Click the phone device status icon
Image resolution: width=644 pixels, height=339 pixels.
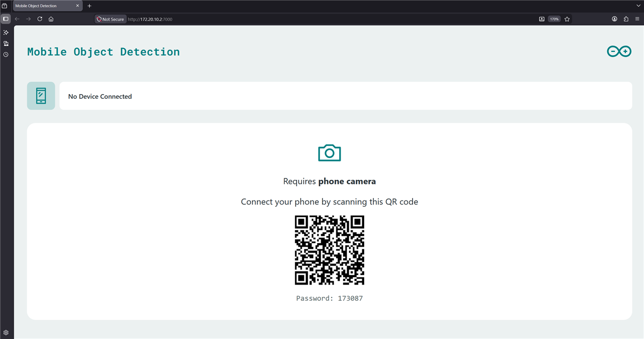[x=41, y=96]
